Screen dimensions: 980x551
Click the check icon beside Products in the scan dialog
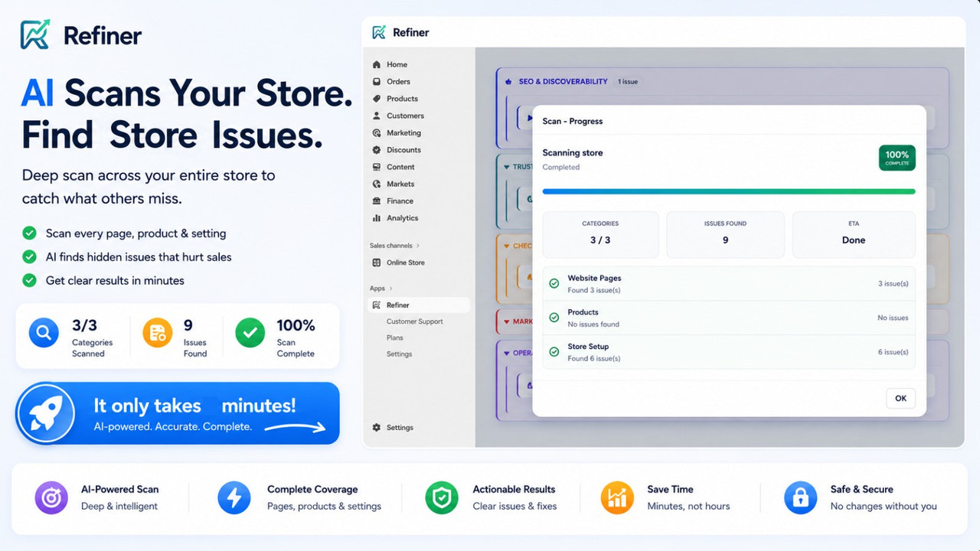pos(554,318)
